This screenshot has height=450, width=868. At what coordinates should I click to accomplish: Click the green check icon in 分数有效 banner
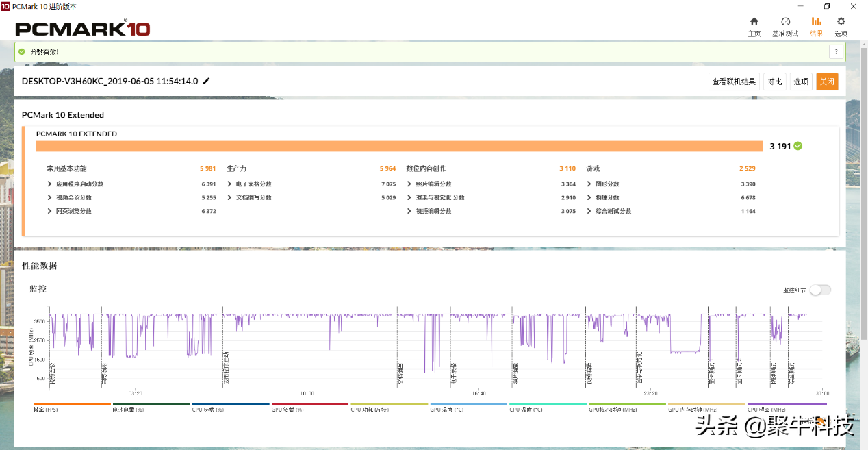coord(22,52)
